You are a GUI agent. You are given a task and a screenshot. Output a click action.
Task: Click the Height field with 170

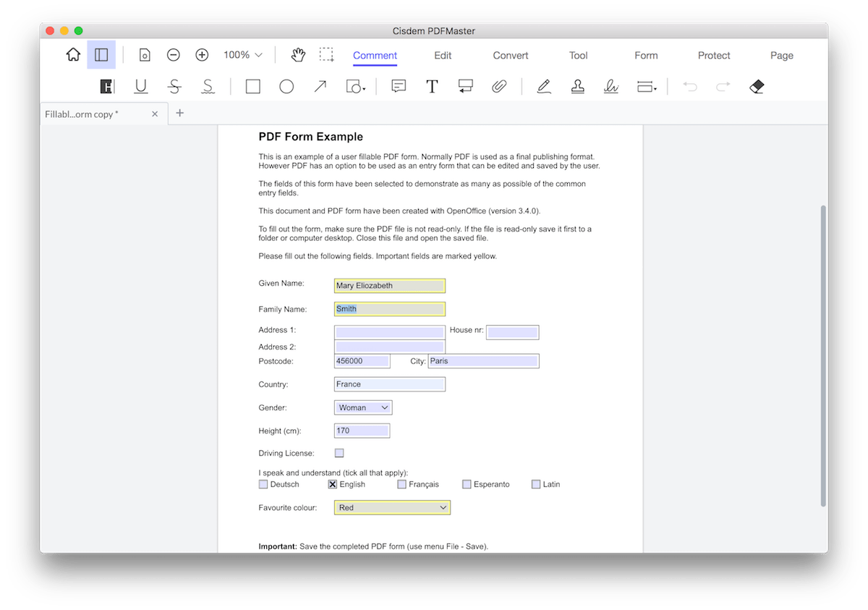362,431
